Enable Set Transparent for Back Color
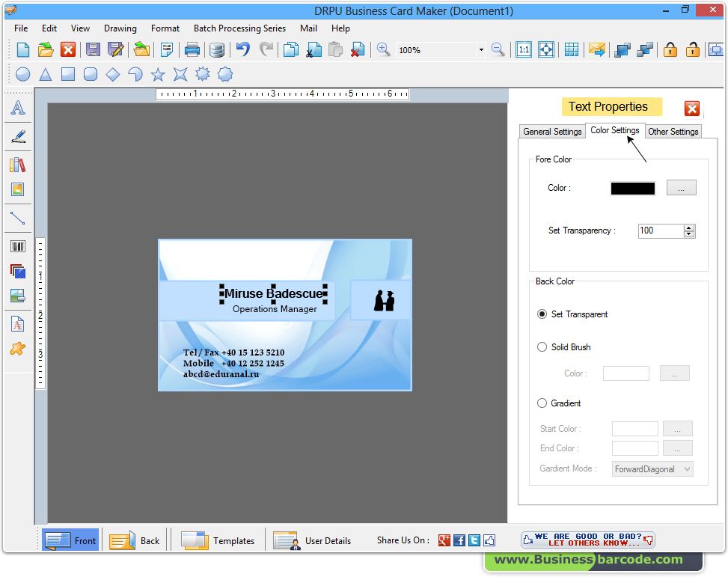This screenshot has height=577, width=728. (x=542, y=314)
